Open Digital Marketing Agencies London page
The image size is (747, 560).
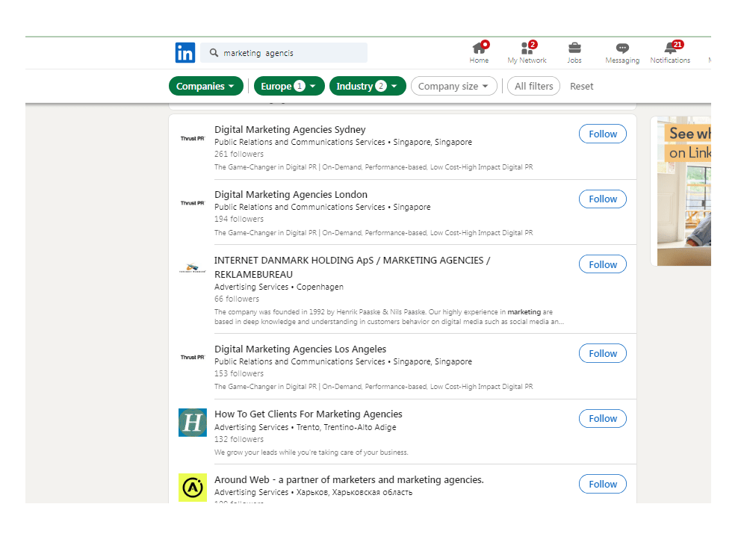pyautogui.click(x=291, y=194)
